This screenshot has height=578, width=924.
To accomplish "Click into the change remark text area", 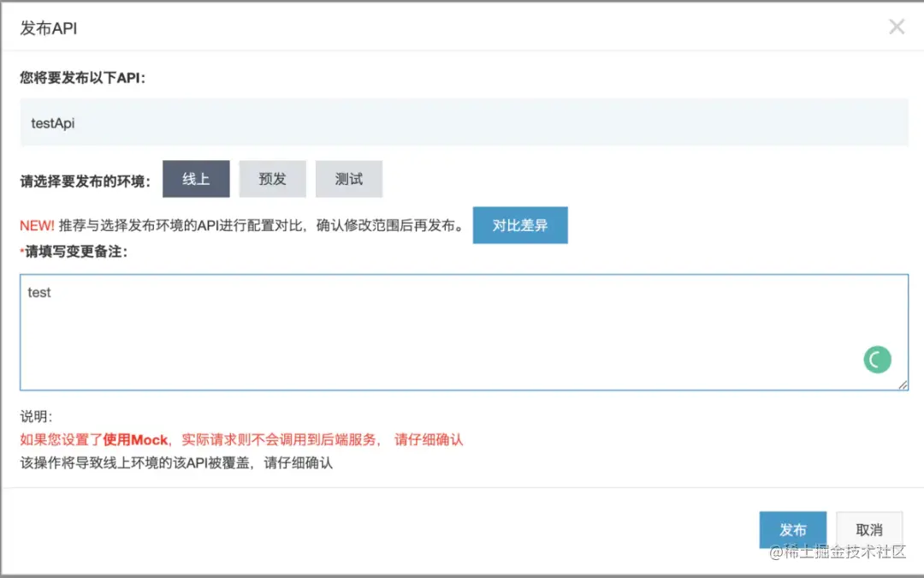I will pyautogui.click(x=464, y=332).
